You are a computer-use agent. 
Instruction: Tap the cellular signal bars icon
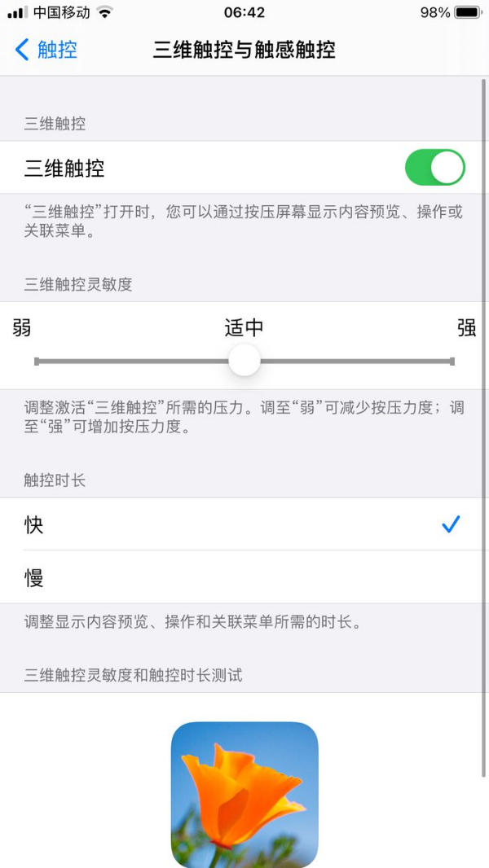point(18,12)
